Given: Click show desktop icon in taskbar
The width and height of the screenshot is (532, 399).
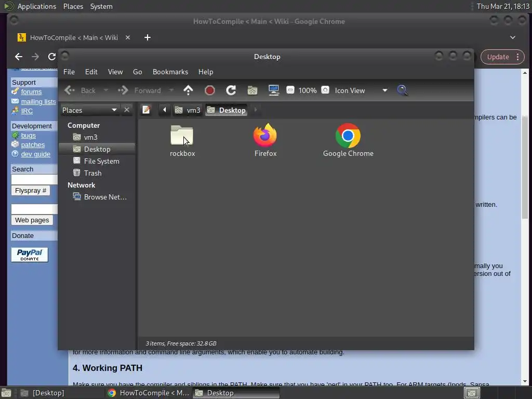Looking at the screenshot, I should point(6,393).
